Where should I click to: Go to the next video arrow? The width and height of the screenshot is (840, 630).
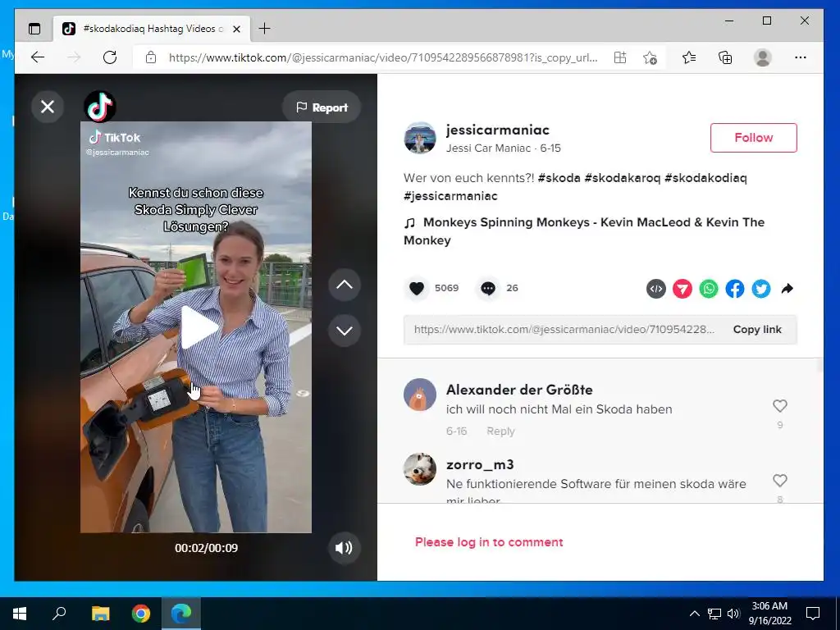(x=345, y=331)
